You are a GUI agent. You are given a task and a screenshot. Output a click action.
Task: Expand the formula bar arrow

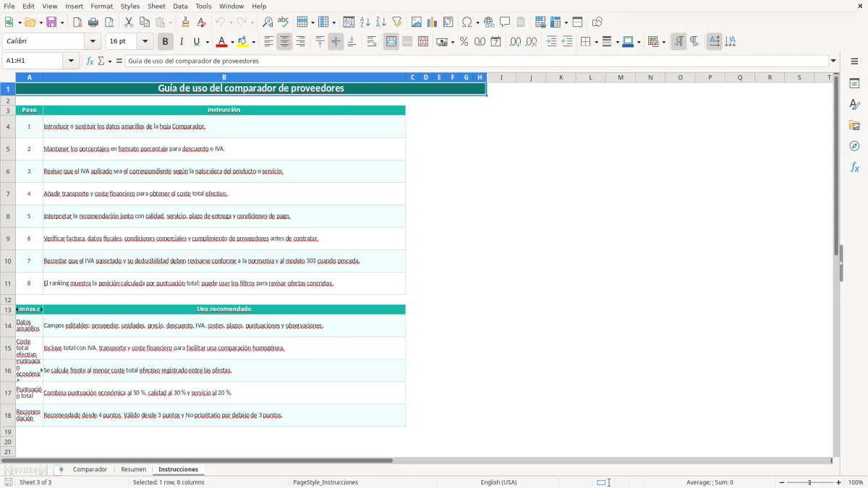(x=833, y=61)
